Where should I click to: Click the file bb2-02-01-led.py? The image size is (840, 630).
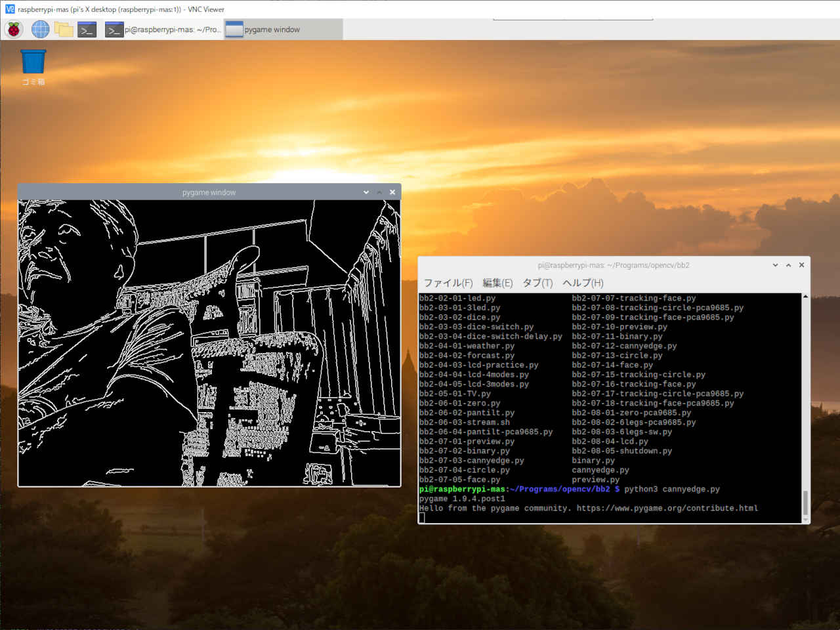point(457,298)
